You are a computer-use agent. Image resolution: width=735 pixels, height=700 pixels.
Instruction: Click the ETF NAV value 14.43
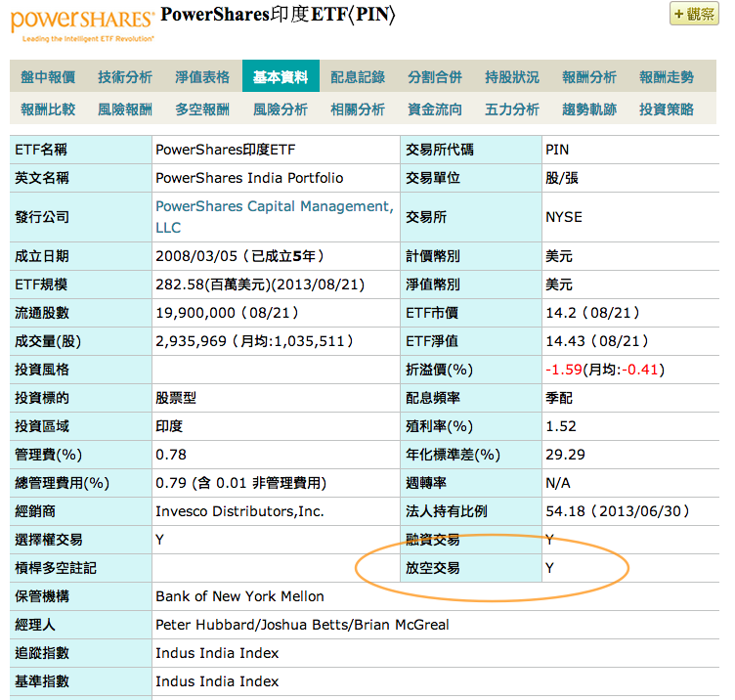(565, 341)
